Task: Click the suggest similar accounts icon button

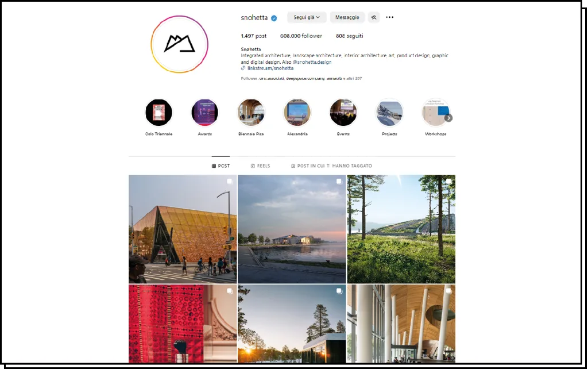Action: (x=373, y=17)
